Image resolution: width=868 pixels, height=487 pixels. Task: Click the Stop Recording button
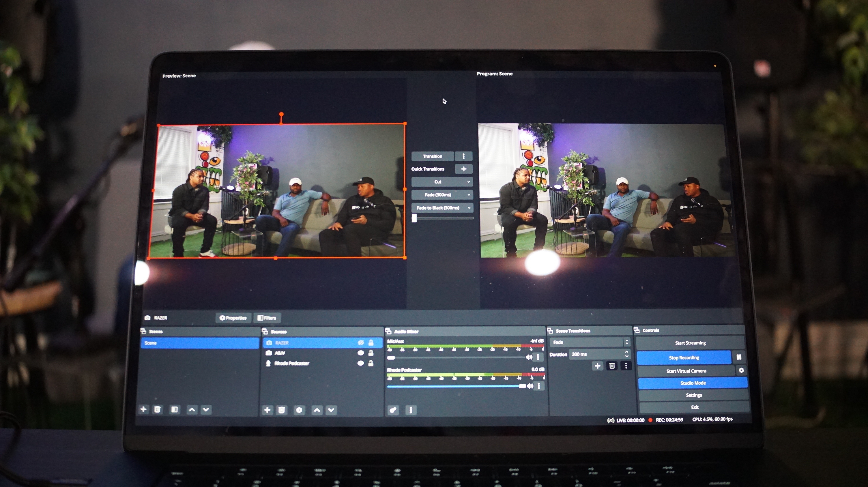click(x=684, y=357)
